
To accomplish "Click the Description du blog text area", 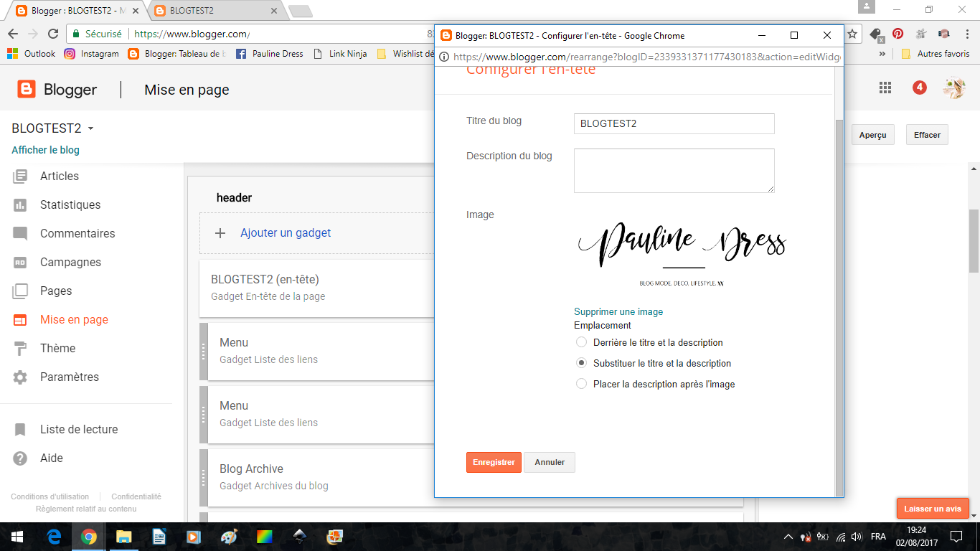I will (674, 171).
